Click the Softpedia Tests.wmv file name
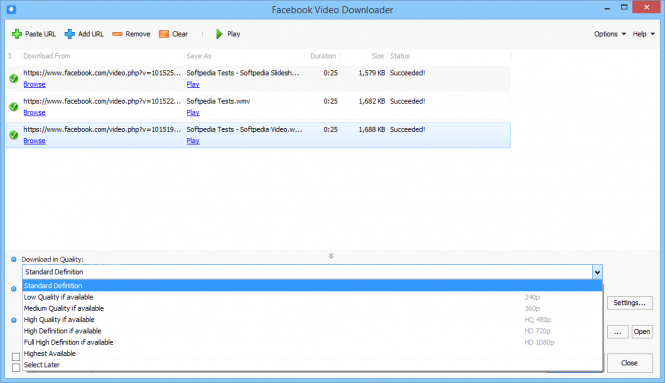665x383 pixels. [218, 101]
